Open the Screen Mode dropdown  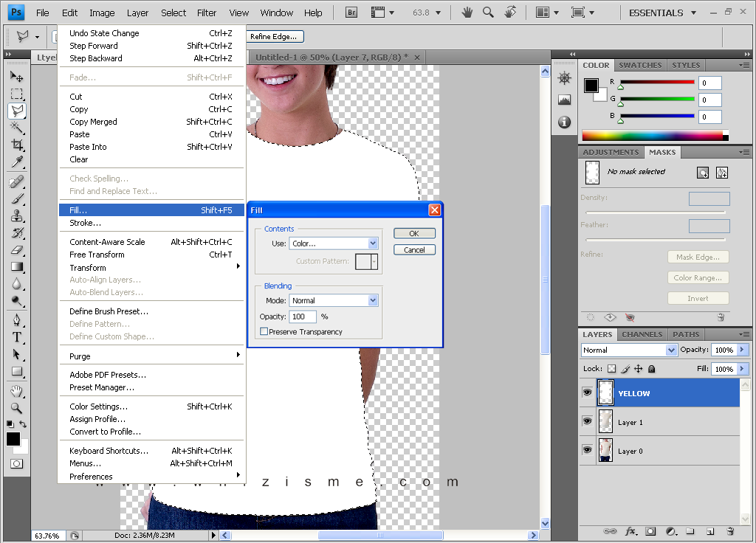tap(583, 13)
